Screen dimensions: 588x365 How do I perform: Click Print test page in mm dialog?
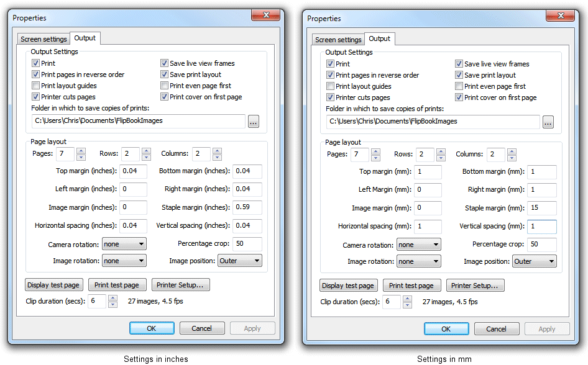click(411, 286)
